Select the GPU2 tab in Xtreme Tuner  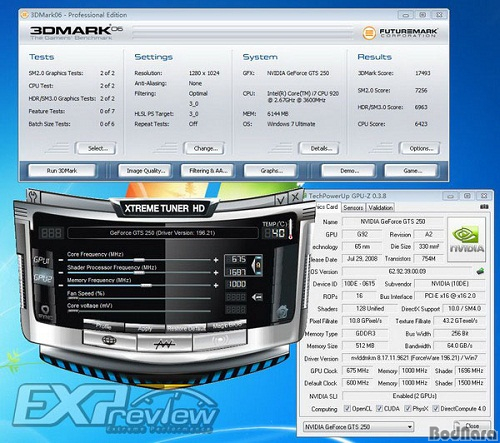point(43,277)
